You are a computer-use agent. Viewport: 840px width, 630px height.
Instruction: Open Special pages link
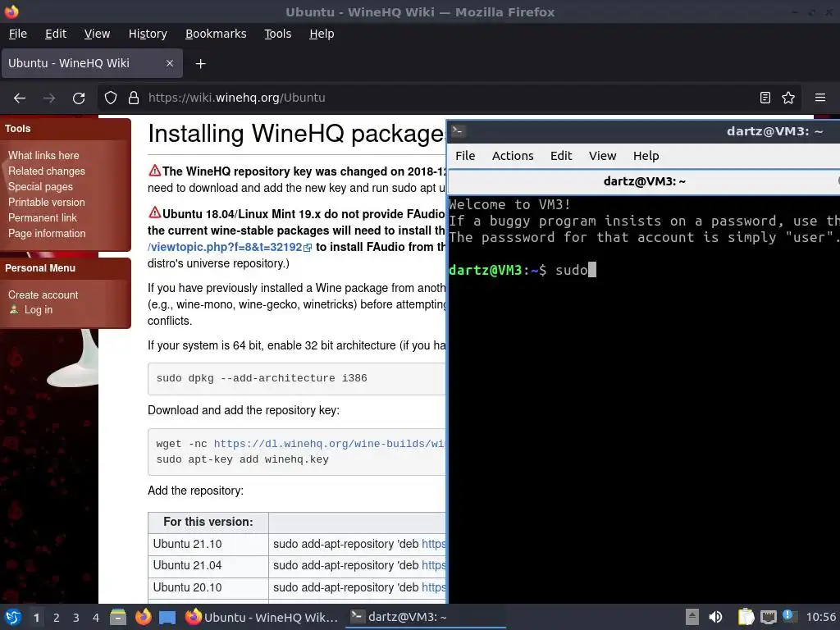(x=40, y=186)
